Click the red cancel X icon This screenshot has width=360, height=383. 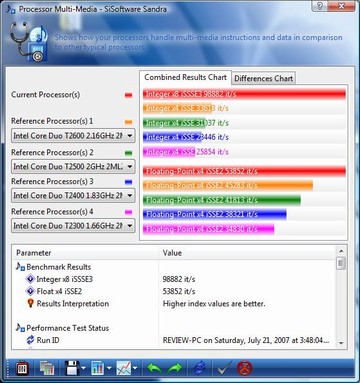pyautogui.click(x=244, y=368)
